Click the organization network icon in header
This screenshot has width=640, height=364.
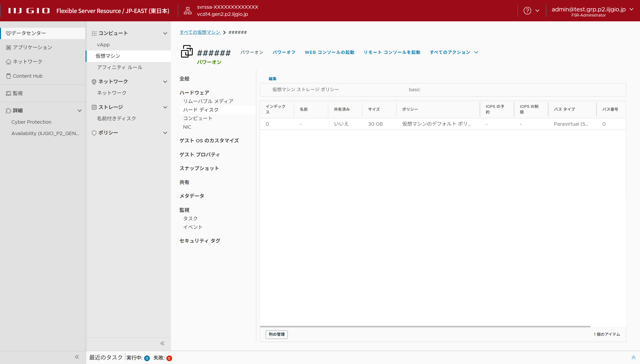tap(188, 11)
